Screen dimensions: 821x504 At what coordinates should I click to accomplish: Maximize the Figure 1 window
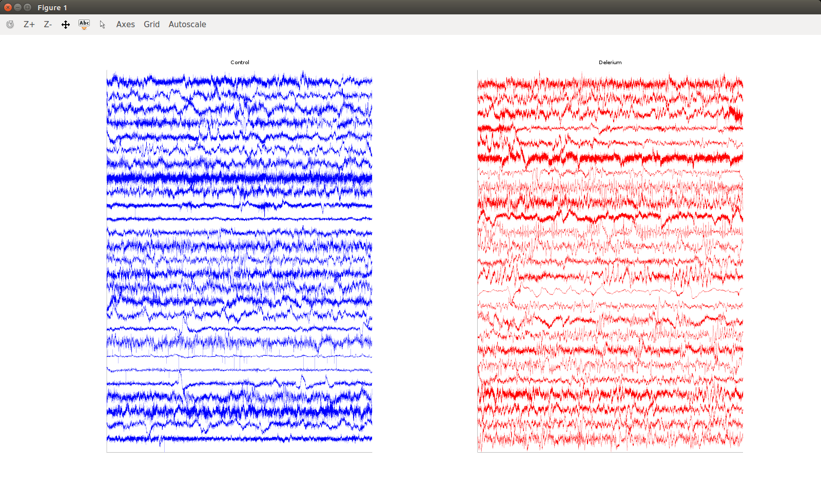27,7
